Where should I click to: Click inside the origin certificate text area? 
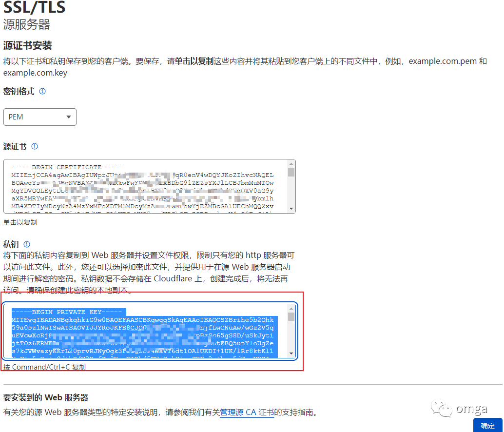pyautogui.click(x=146, y=188)
